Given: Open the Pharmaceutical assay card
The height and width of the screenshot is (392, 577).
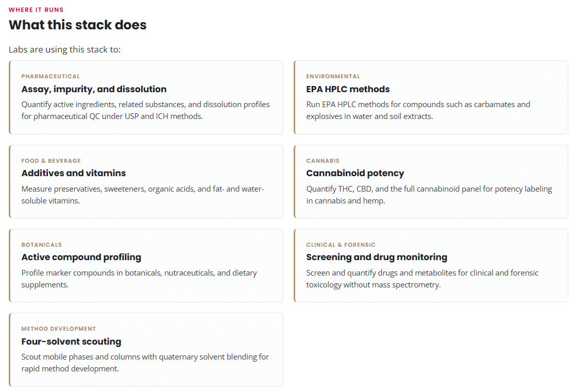Looking at the screenshot, I should click(x=146, y=97).
